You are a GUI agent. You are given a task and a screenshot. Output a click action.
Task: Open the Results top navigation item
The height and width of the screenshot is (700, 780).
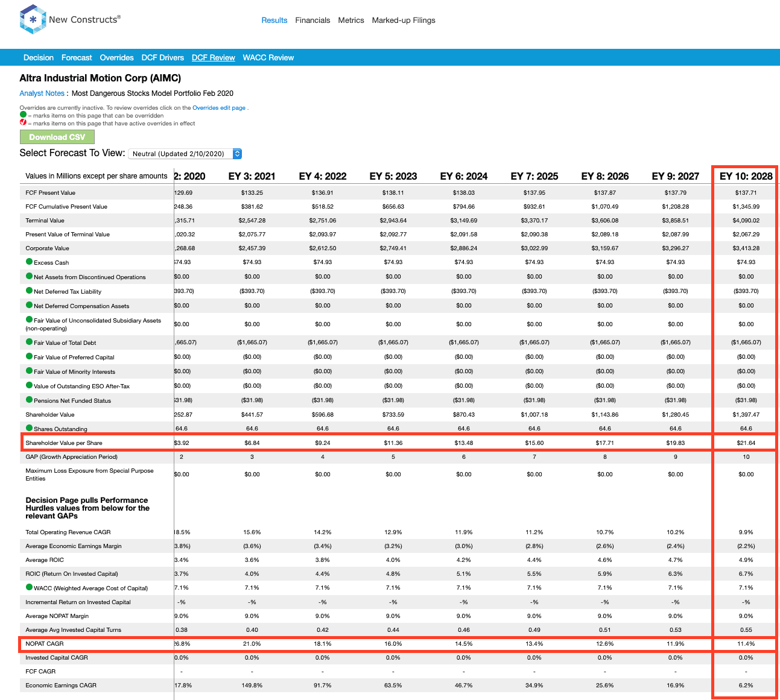click(x=274, y=20)
